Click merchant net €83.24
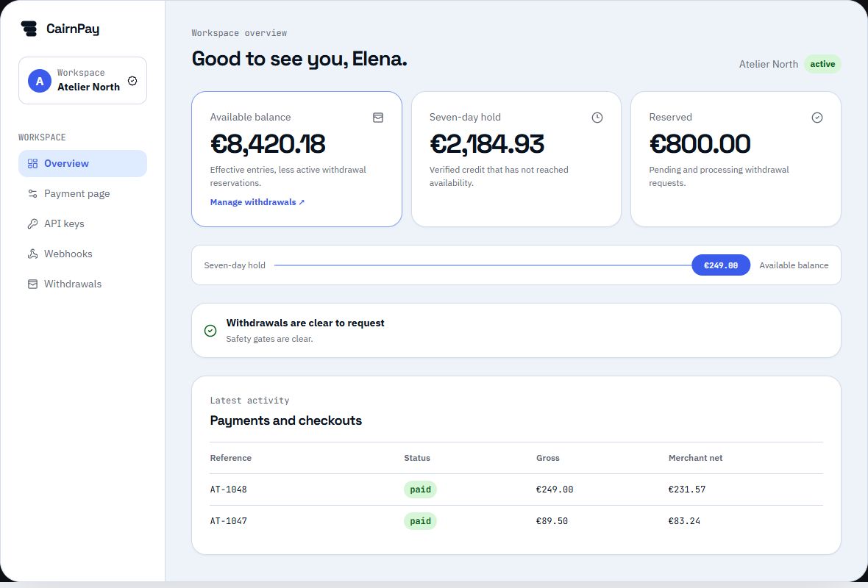Screen dimensions: 868x588 point(684,520)
